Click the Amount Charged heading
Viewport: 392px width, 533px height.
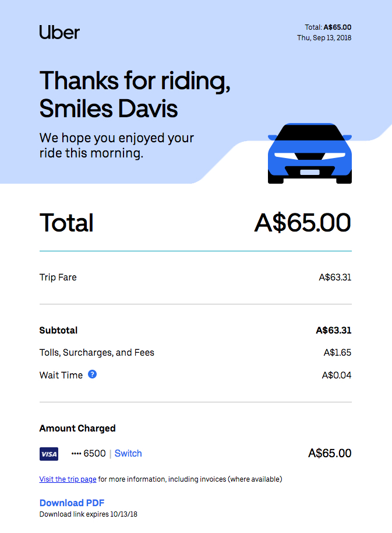(77, 428)
